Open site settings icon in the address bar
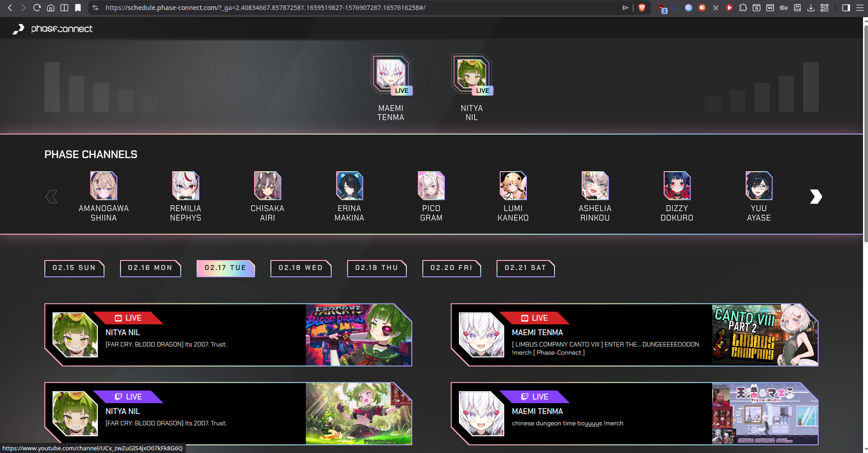The width and height of the screenshot is (868, 453). click(x=95, y=8)
